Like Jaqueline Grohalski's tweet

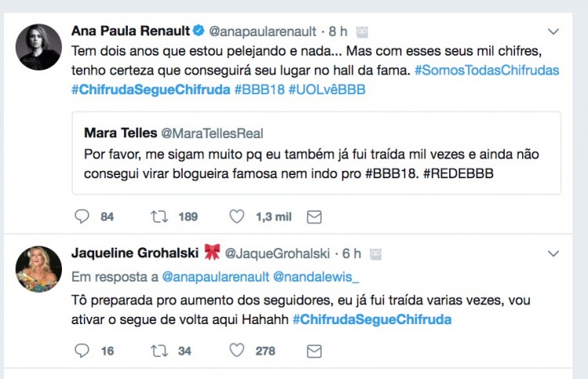[236, 351]
